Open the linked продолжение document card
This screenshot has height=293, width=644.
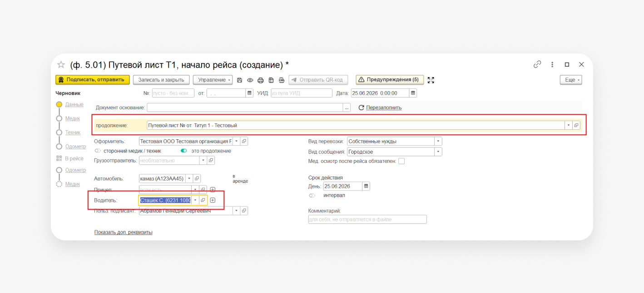click(x=576, y=125)
